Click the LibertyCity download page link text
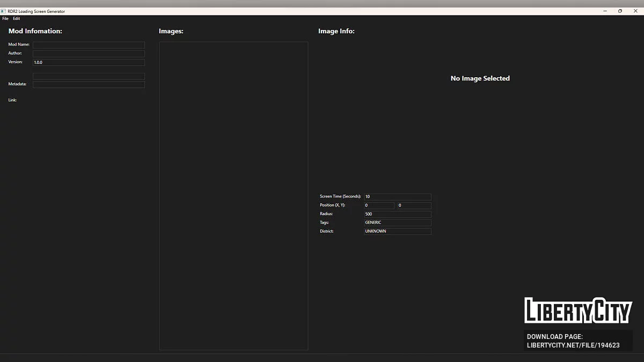The height and width of the screenshot is (362, 644). (x=573, y=341)
